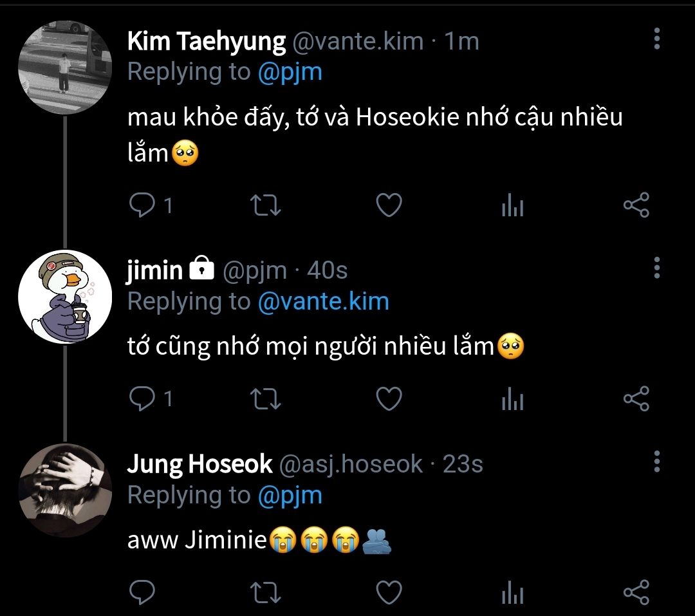695x616 pixels.
Task: Open more options for jimin's tweet
Action: point(656,267)
